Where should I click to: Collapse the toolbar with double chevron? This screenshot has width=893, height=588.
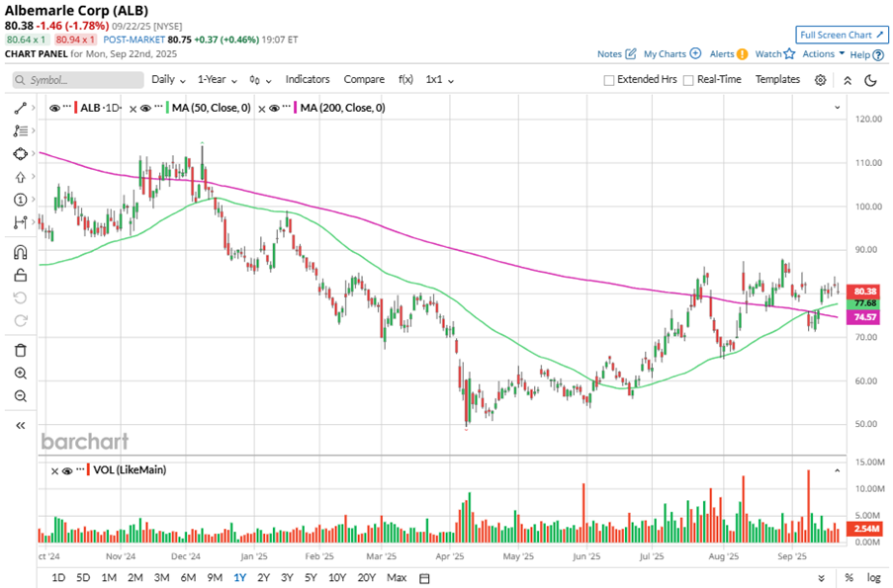click(x=848, y=80)
